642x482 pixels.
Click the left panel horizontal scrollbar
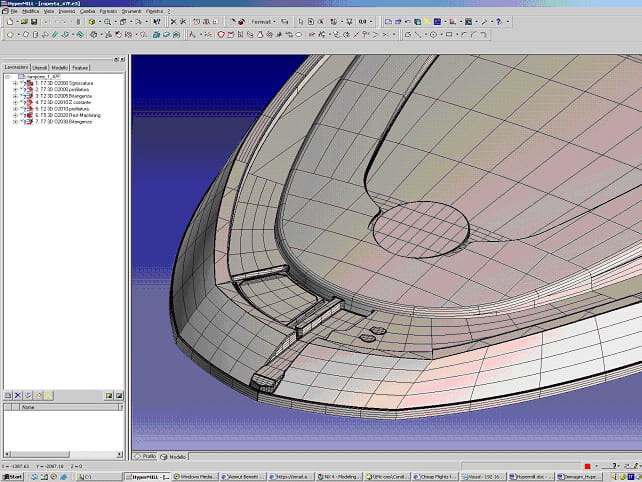[x=63, y=454]
